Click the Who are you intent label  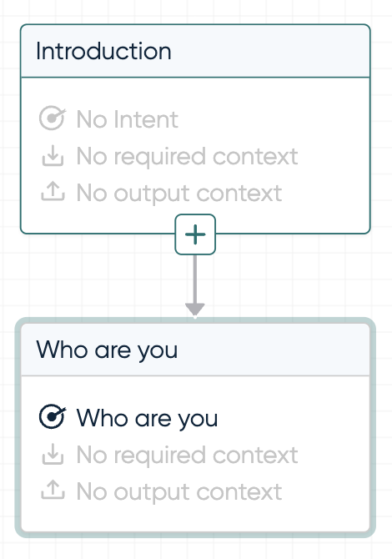tap(147, 418)
